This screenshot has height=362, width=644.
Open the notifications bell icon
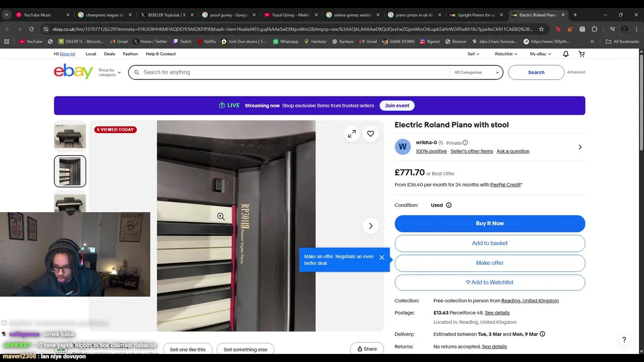[566, 54]
